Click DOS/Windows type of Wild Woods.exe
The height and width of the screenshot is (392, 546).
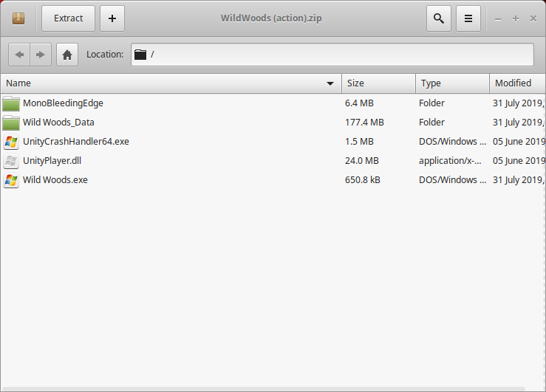click(453, 180)
